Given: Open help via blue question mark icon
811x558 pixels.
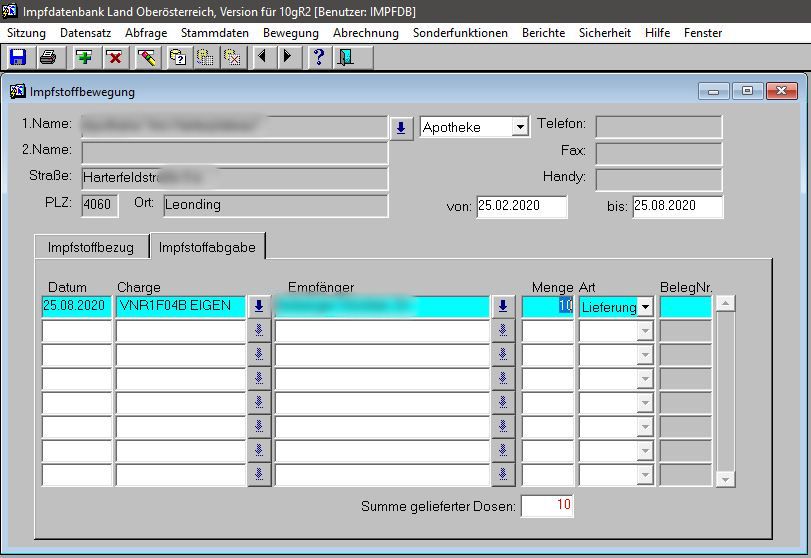Looking at the screenshot, I should point(319,57).
